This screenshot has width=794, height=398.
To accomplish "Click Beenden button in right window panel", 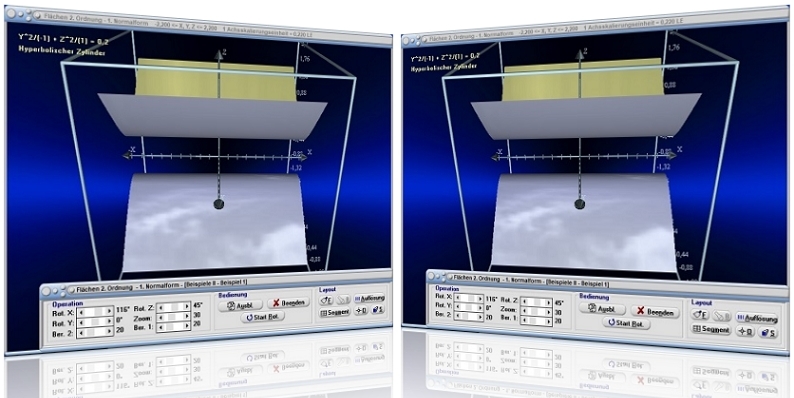I will [x=655, y=312].
